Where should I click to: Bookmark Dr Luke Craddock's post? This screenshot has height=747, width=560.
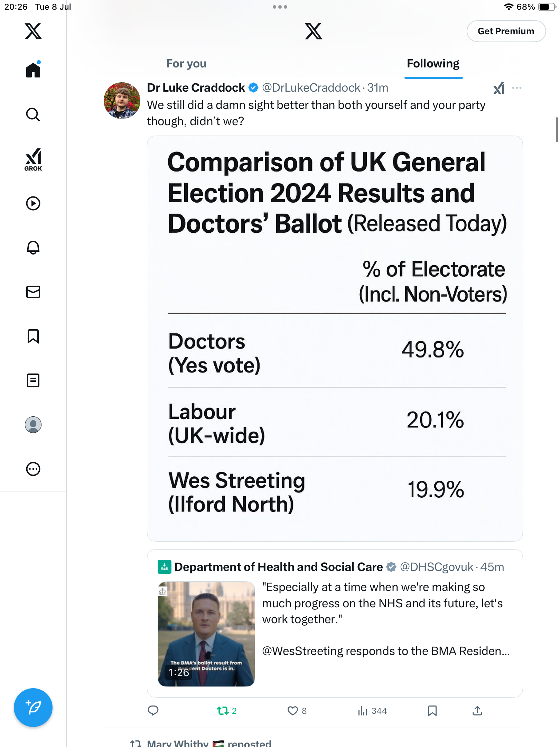pos(432,711)
